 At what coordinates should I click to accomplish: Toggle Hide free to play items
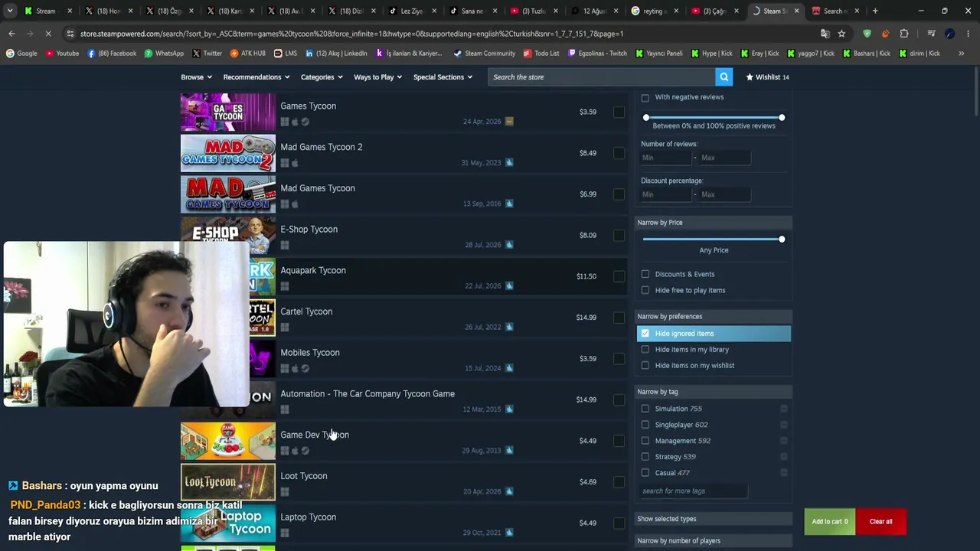[645, 290]
